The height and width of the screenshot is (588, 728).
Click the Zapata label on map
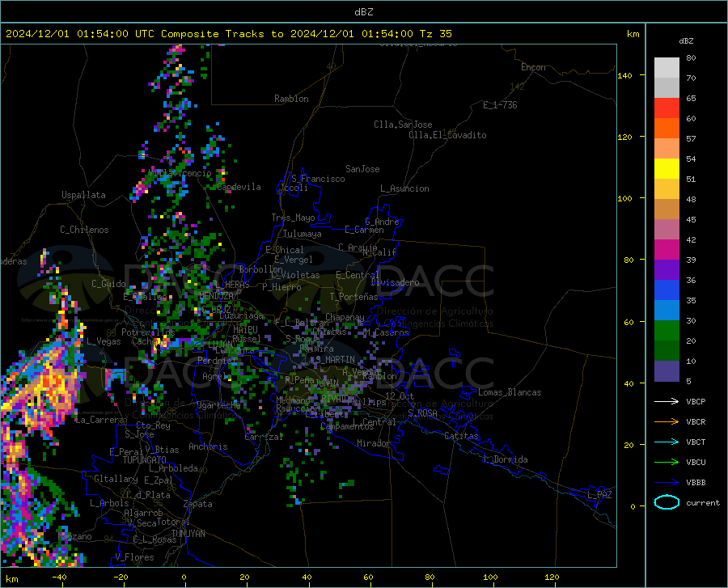(x=198, y=504)
